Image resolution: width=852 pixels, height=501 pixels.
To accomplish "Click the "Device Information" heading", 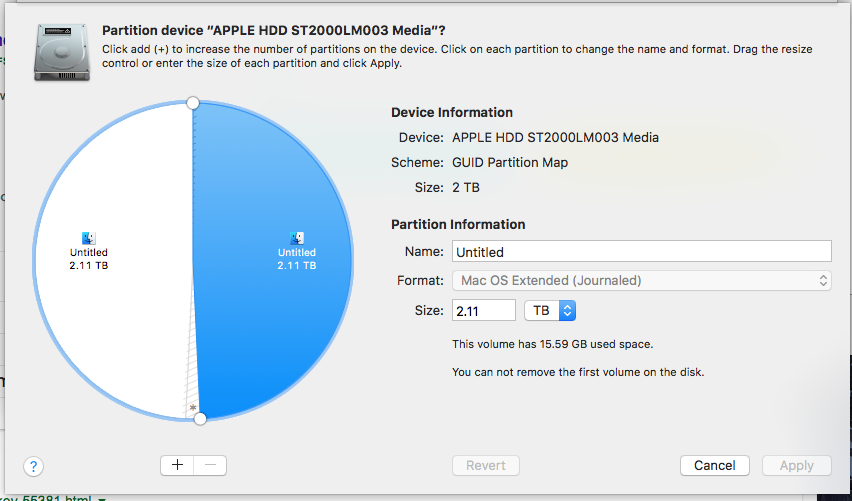I will [452, 112].
